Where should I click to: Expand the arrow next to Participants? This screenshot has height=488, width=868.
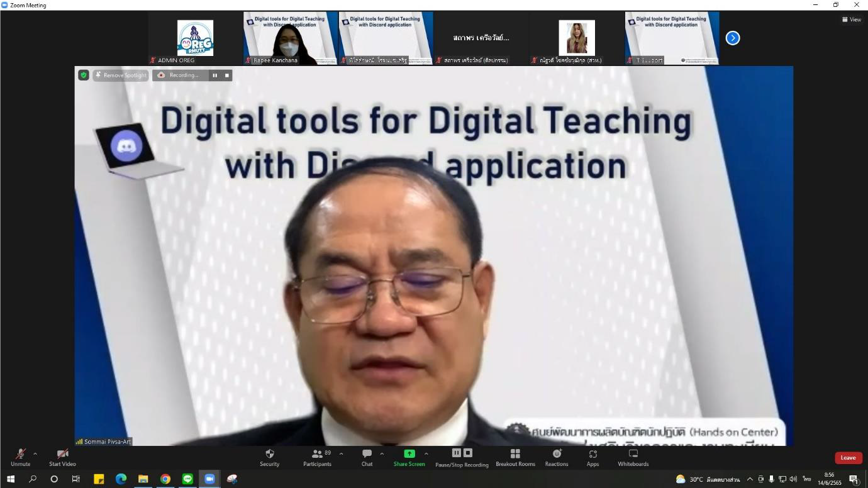(341, 453)
